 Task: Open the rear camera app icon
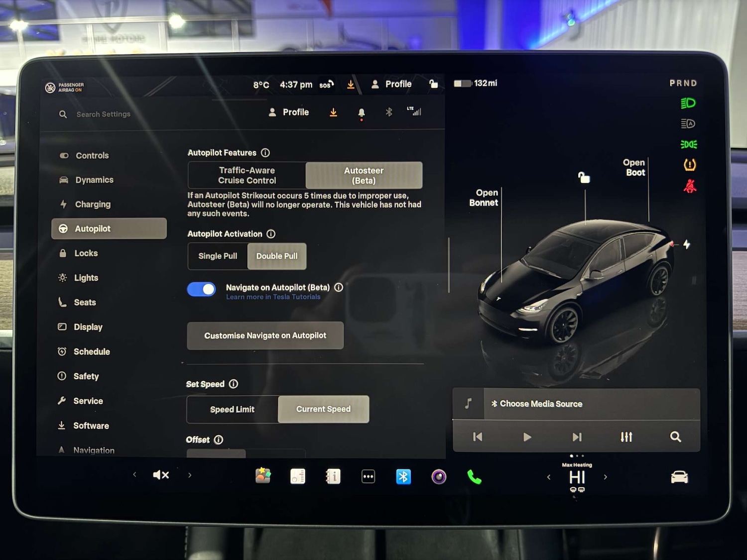439,476
